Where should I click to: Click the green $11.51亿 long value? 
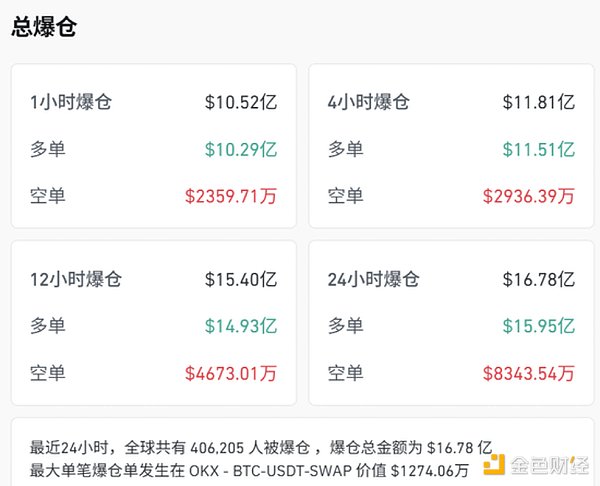(x=539, y=149)
